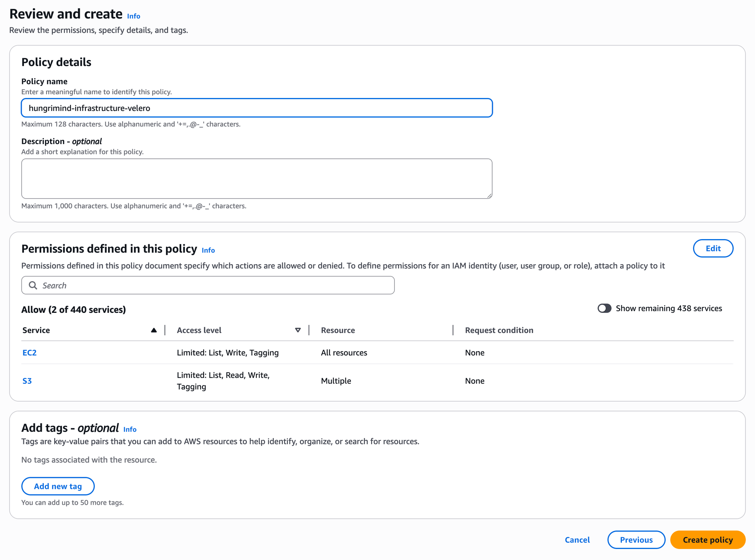This screenshot has height=560, width=755.
Task: Click inside the Description text area
Action: (257, 179)
